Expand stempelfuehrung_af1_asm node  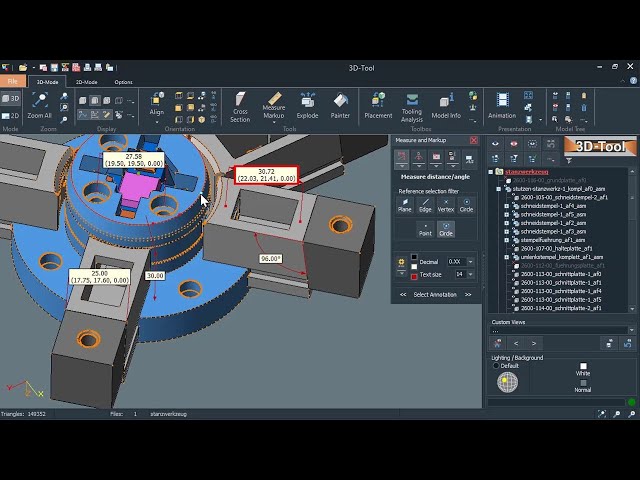507,240
